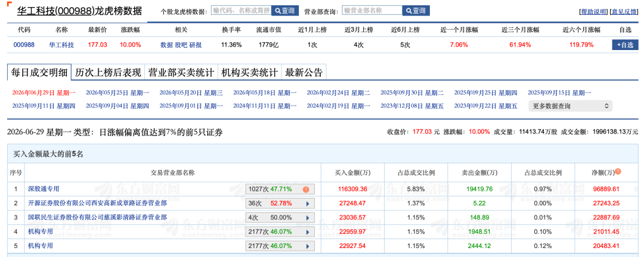Open 深股通专用 trader link

click(x=44, y=189)
